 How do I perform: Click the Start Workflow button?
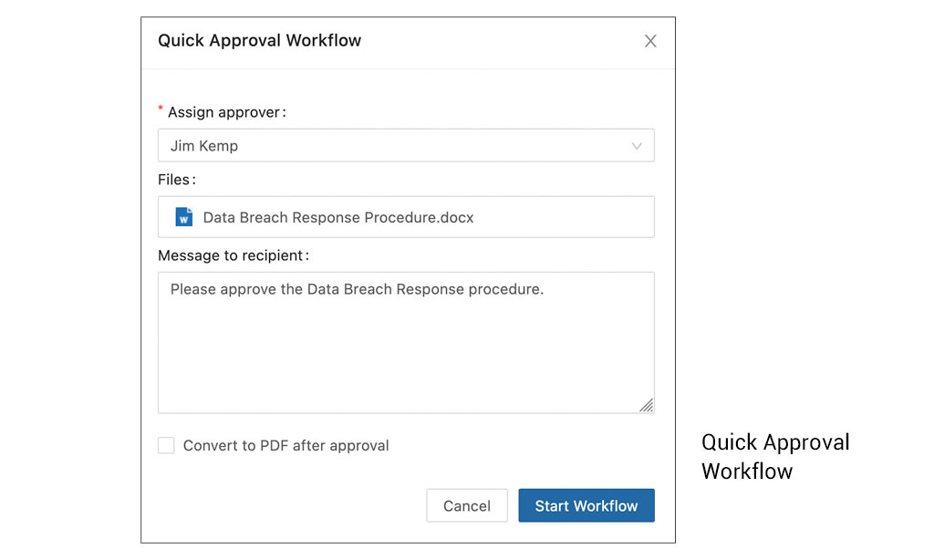[x=586, y=505]
